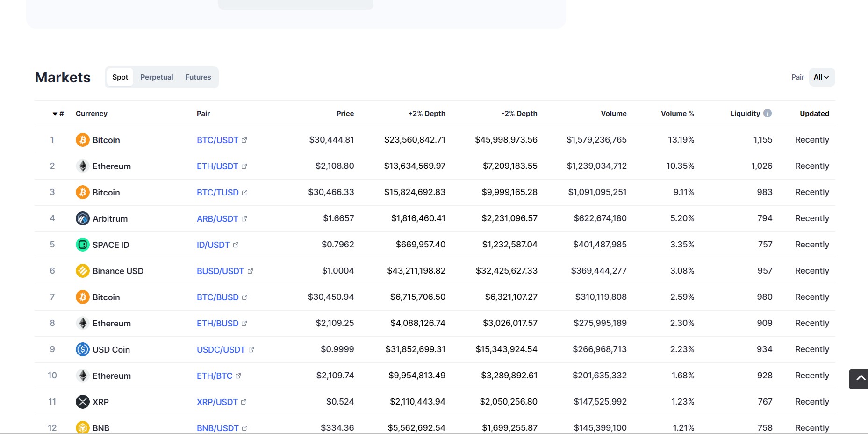Viewport: 868px width, 434px height.
Task: Sort table by Volume % column header
Action: pos(677,114)
